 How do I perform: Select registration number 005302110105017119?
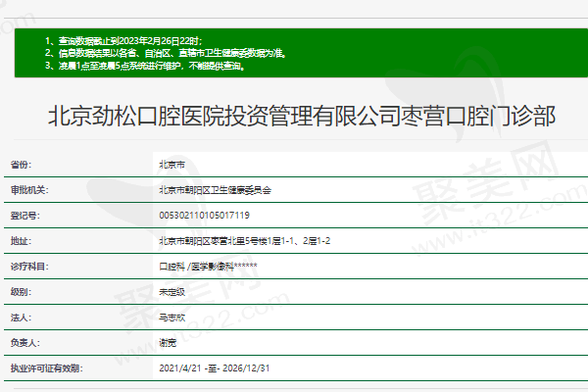click(x=205, y=216)
